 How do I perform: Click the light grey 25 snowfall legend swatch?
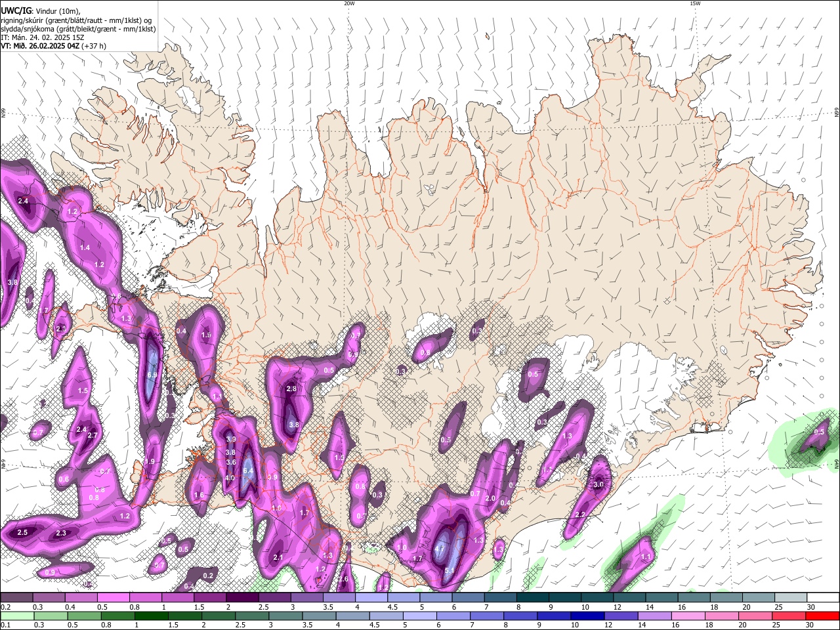tap(790, 598)
